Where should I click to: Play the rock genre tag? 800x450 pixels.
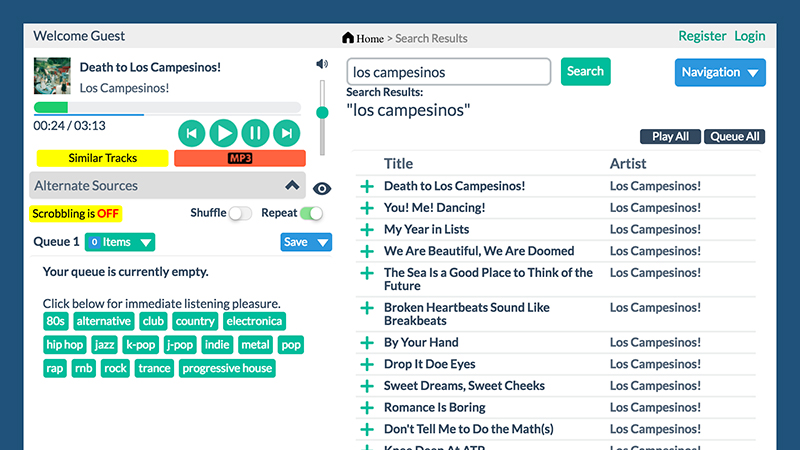(x=115, y=368)
